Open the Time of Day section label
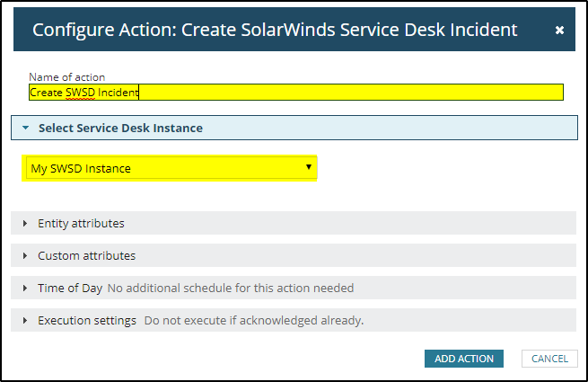588x382 pixels. [69, 289]
